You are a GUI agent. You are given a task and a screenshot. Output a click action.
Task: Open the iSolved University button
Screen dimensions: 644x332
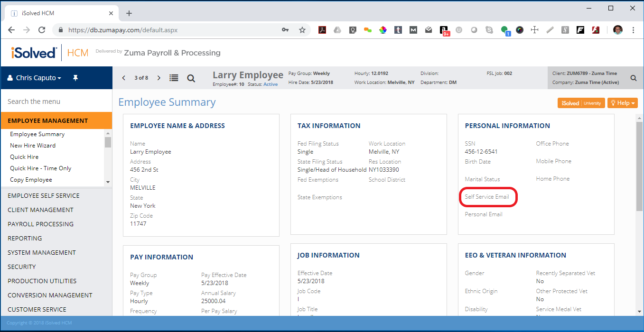(581, 103)
